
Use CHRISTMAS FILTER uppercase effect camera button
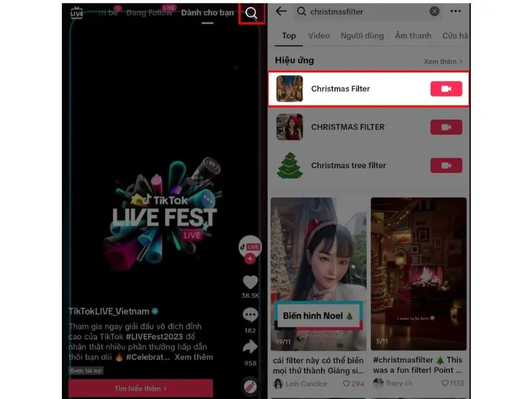click(x=446, y=127)
